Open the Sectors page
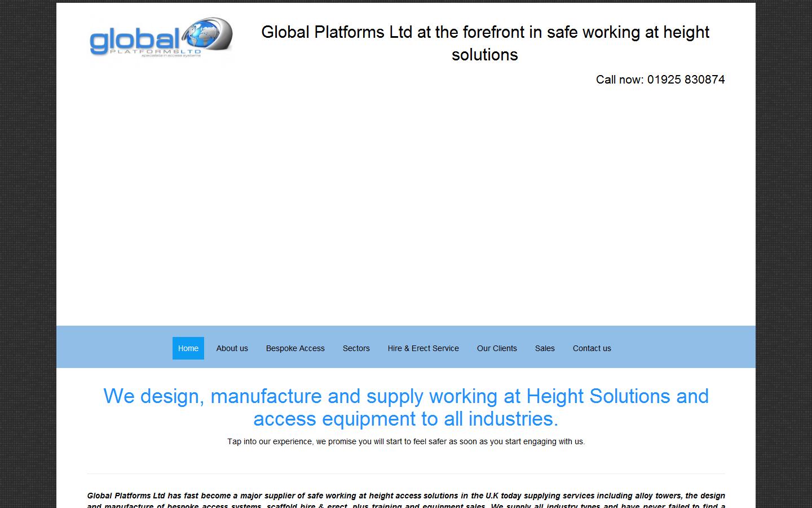Viewport: 812px width, 508px height. [356, 348]
